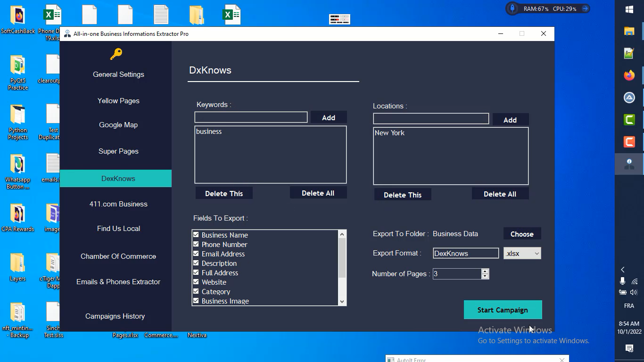This screenshot has width=644, height=362.
Task: Click the volume icon in the system tray
Action: point(634,292)
